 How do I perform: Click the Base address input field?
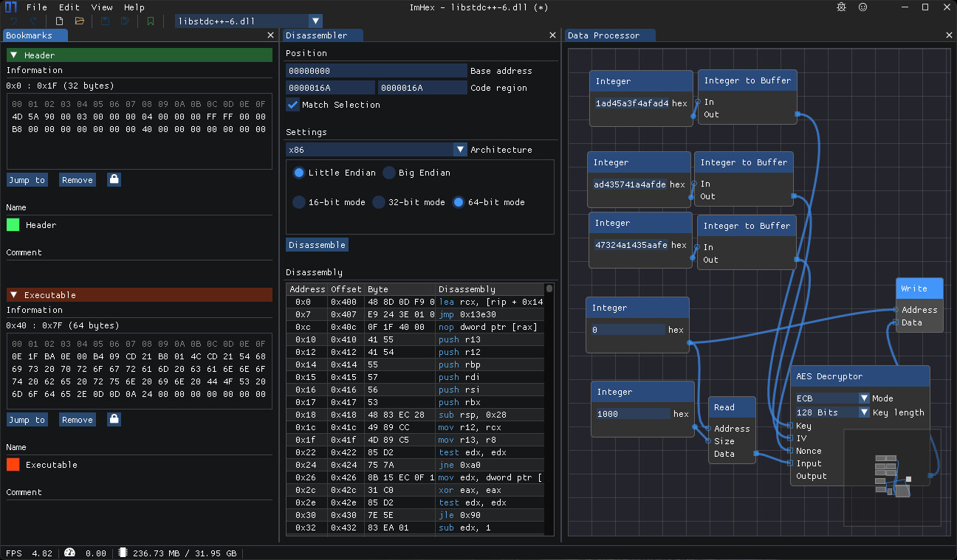point(376,70)
